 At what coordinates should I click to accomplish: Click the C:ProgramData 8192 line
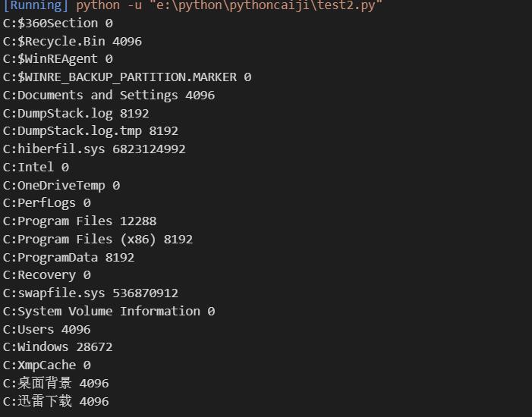pos(68,258)
